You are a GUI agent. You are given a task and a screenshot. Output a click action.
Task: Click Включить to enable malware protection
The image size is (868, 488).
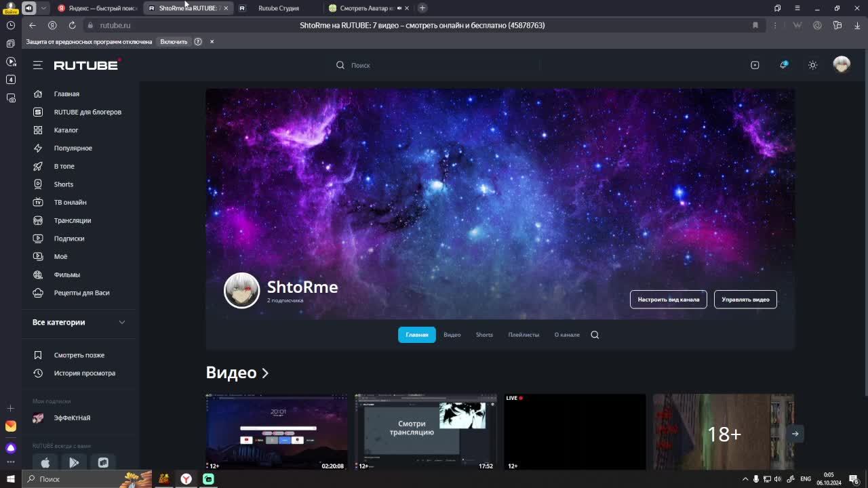[x=174, y=41]
